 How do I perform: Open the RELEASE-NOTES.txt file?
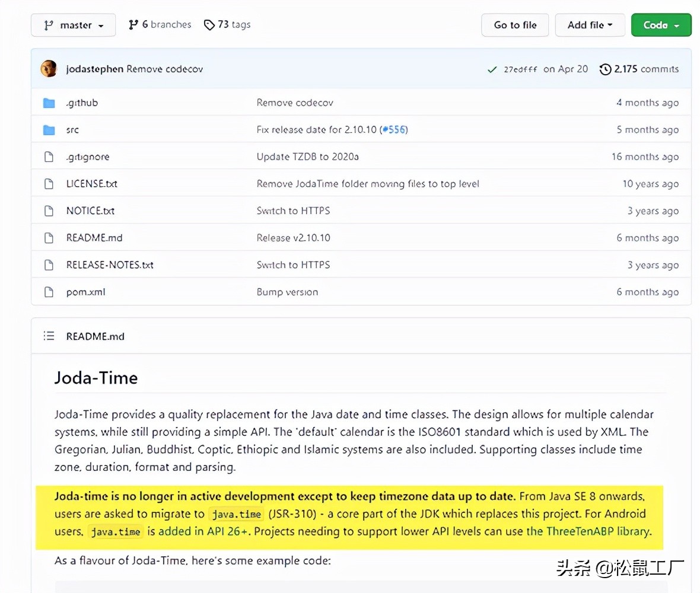(110, 265)
